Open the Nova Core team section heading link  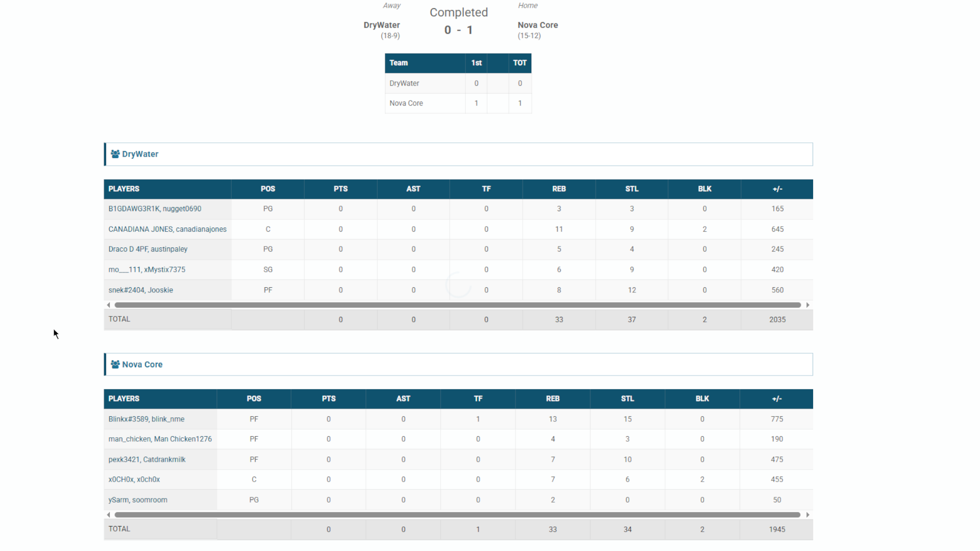pos(142,364)
